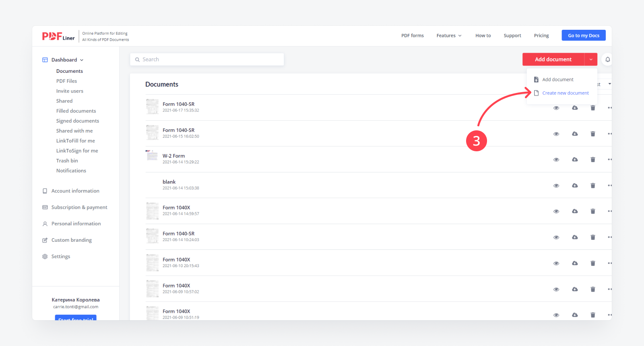
Task: Open the W-2 Form thumbnail
Action: tap(152, 155)
